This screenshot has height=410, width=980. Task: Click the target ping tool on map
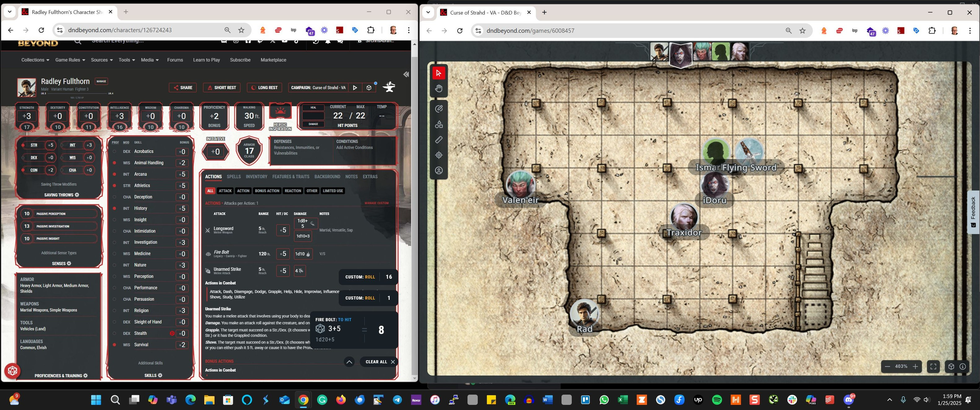click(439, 155)
